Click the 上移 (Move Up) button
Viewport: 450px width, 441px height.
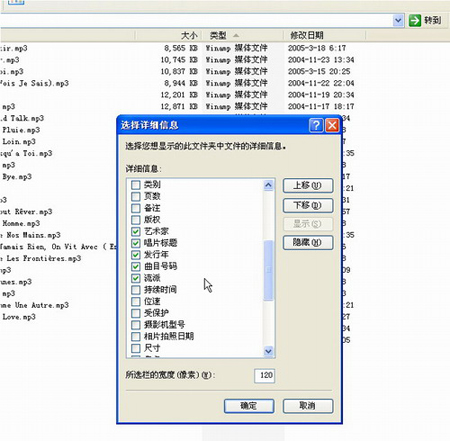[308, 185]
